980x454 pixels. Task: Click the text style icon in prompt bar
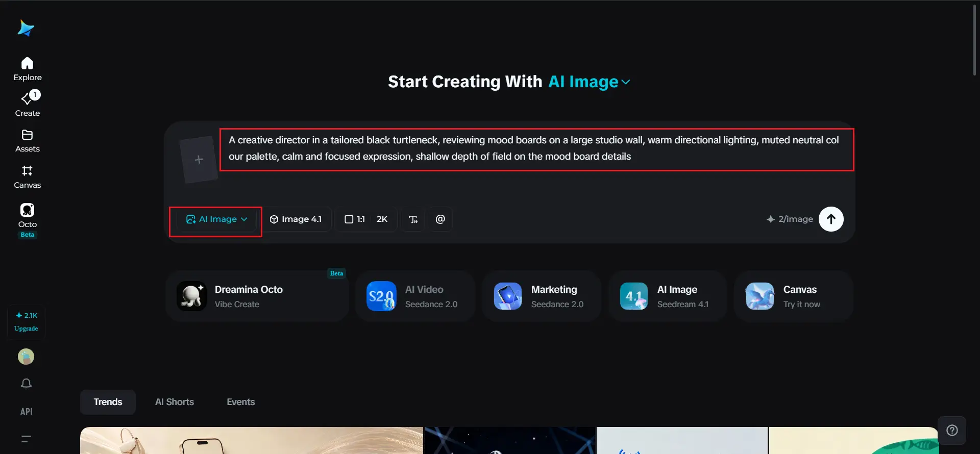(413, 219)
